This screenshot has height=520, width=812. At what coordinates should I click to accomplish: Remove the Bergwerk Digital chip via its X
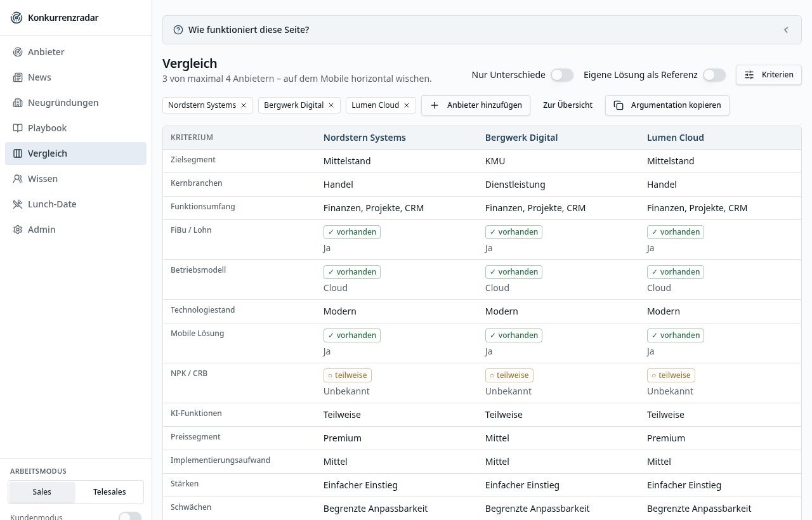tap(331, 105)
